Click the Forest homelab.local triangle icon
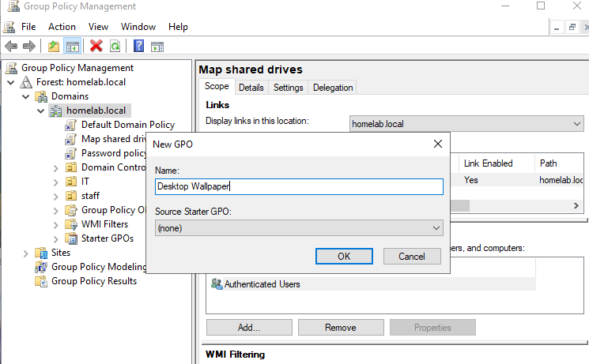This screenshot has width=589, height=364. click(x=26, y=82)
